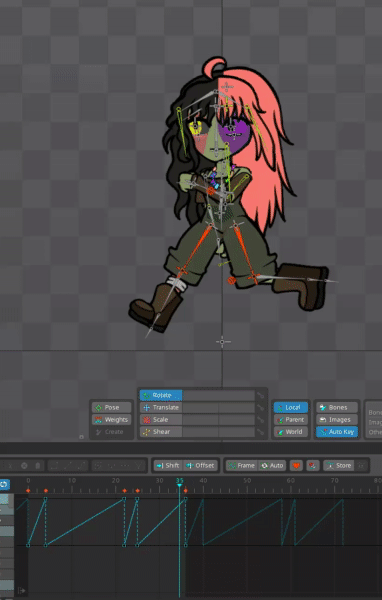The height and width of the screenshot is (600, 382).
Task: Activate the Pose tool
Action: point(112,407)
